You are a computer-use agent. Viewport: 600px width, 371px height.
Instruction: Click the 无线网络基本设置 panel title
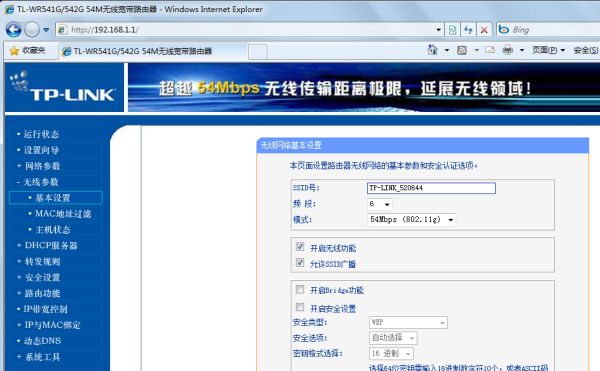point(291,145)
